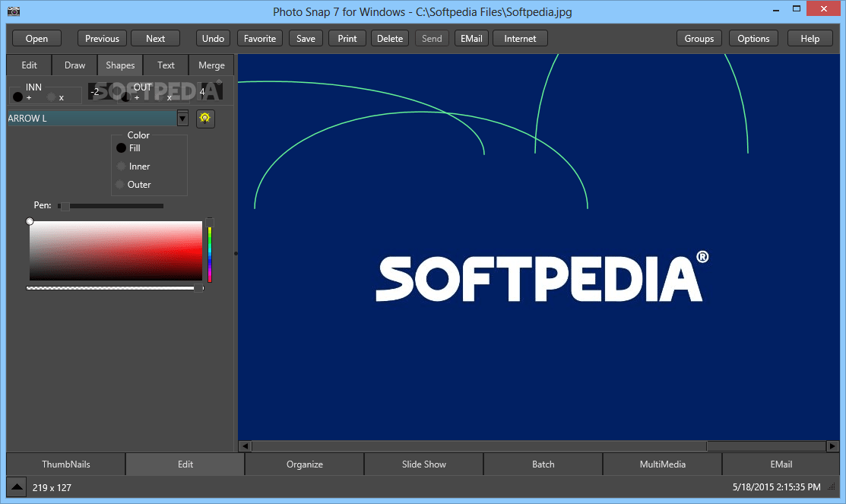Click the camera icon in title bar
This screenshot has height=504, width=846.
pyautogui.click(x=13, y=12)
